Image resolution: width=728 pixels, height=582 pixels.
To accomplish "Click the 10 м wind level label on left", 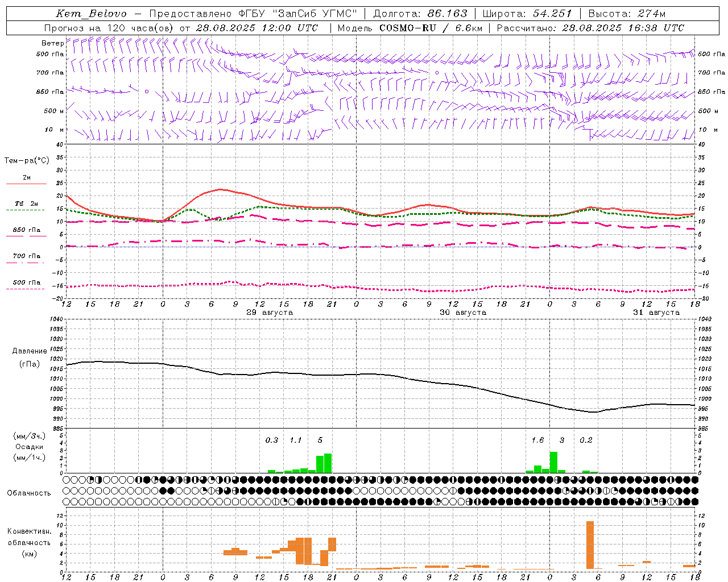I will 54,130.
